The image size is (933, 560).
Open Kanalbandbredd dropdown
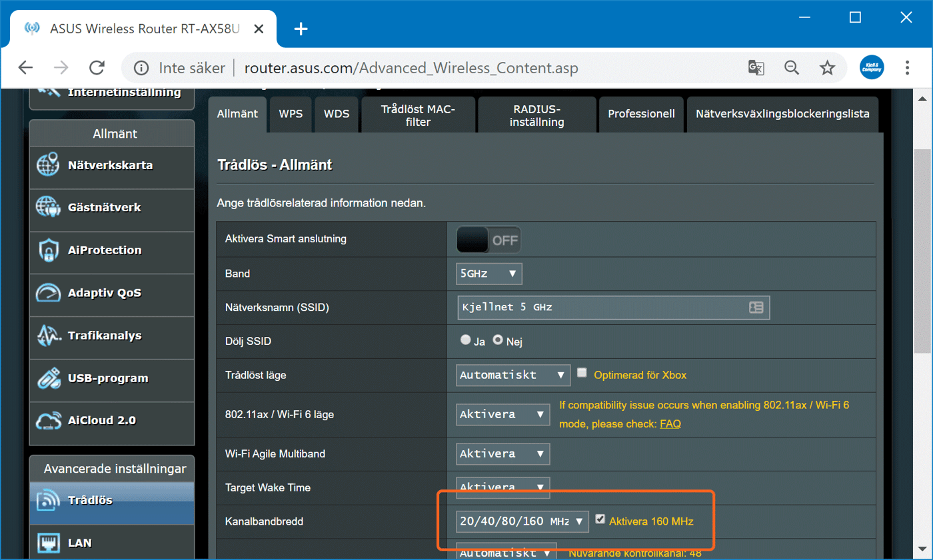coord(522,521)
